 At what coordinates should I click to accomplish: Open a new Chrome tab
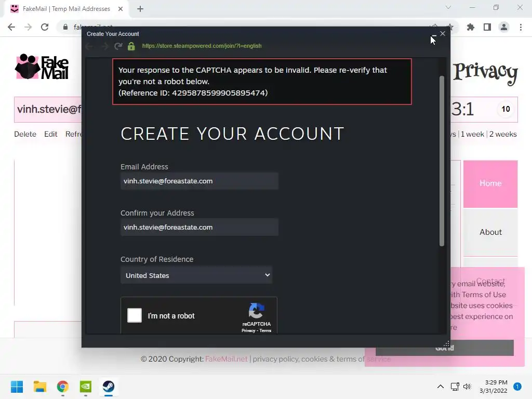tap(140, 9)
